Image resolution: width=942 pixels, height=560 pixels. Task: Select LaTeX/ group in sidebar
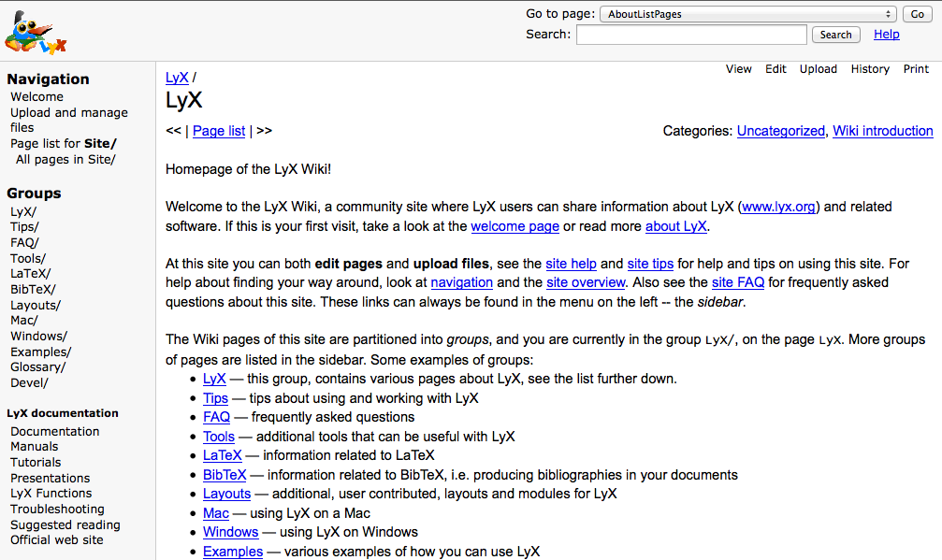coord(31,274)
